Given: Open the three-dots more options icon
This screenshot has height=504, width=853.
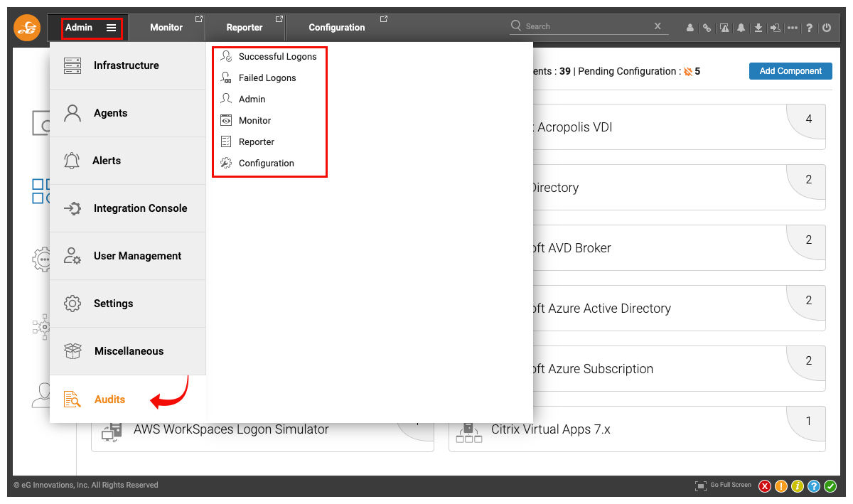Looking at the screenshot, I should [x=793, y=28].
